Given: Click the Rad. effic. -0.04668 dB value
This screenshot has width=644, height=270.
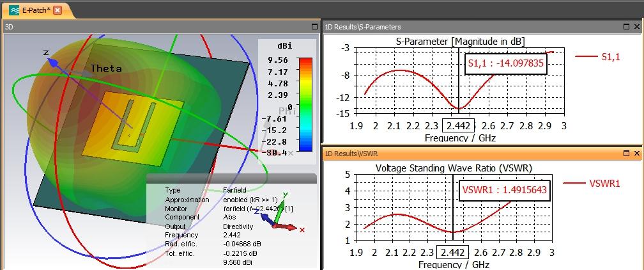Looking at the screenshot, I should 242,244.
